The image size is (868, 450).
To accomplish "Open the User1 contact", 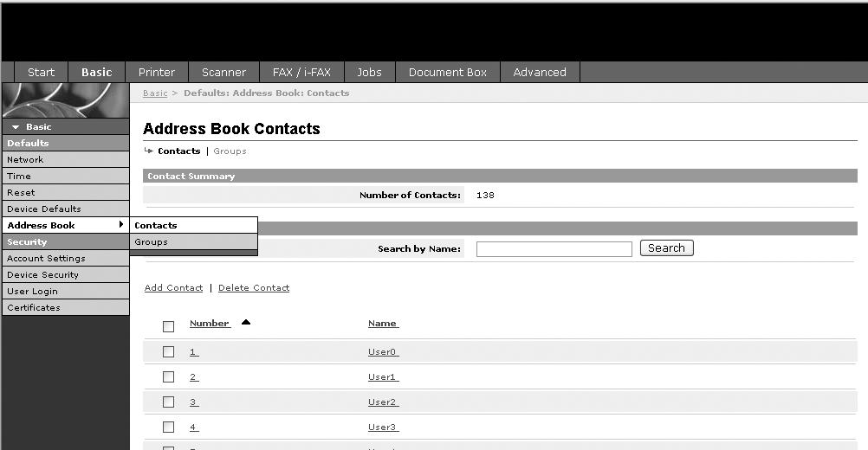I will click(x=383, y=377).
